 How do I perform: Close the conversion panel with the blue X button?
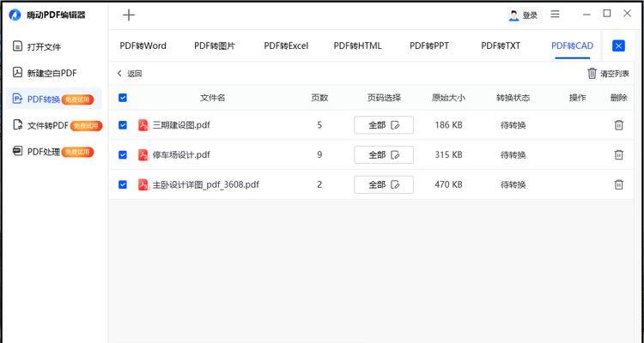tap(618, 45)
